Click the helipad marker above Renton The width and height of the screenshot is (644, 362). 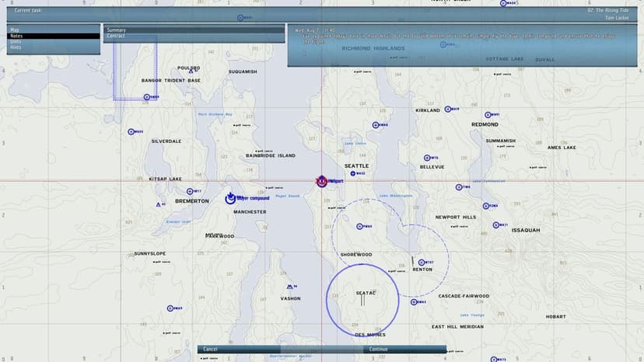pyautogui.click(x=422, y=263)
